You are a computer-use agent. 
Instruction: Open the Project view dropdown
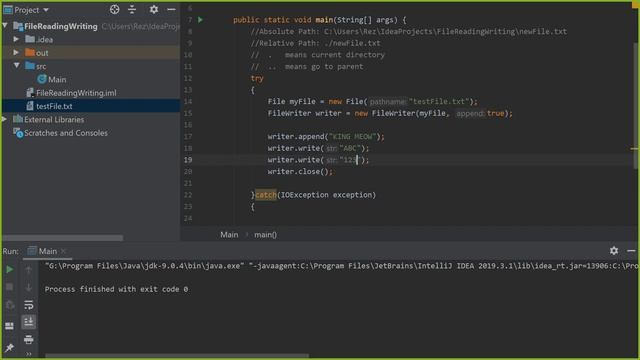(x=46, y=10)
